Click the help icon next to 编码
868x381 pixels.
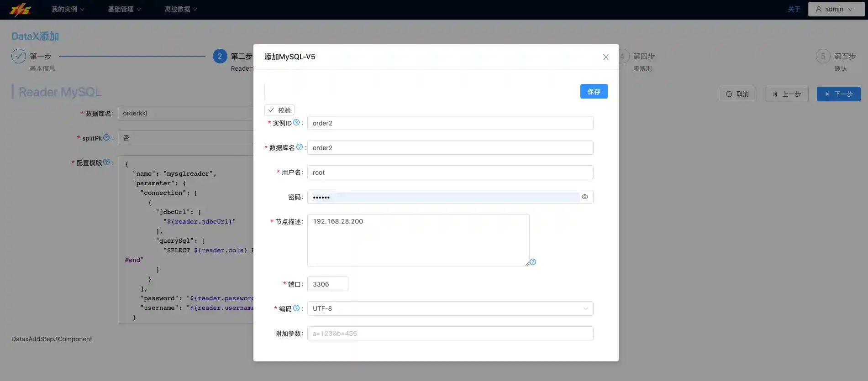click(x=296, y=308)
